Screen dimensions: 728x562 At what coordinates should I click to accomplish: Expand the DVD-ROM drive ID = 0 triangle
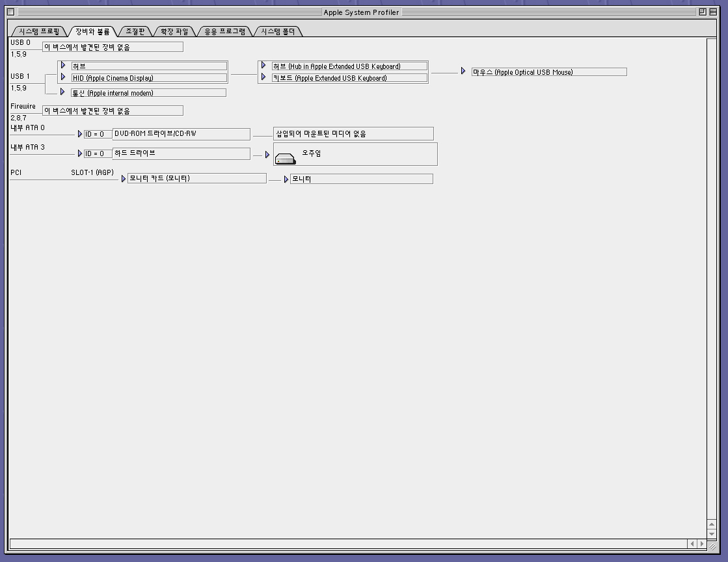80,134
